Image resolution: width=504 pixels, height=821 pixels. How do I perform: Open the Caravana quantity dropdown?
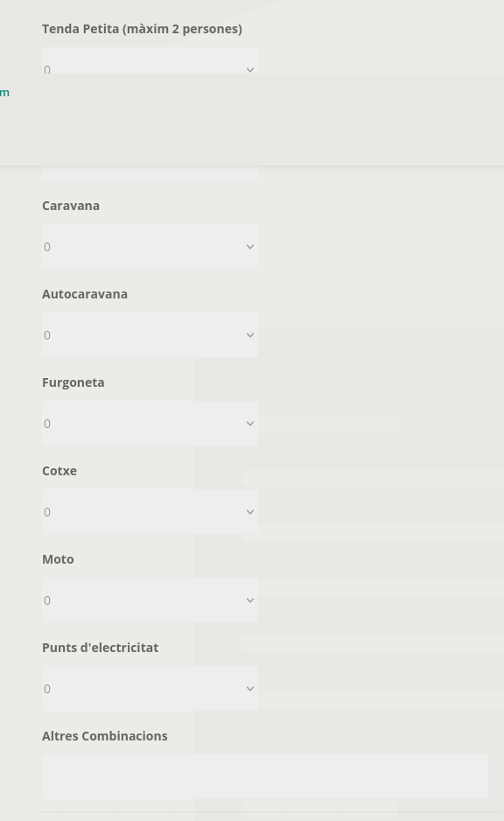click(x=150, y=247)
